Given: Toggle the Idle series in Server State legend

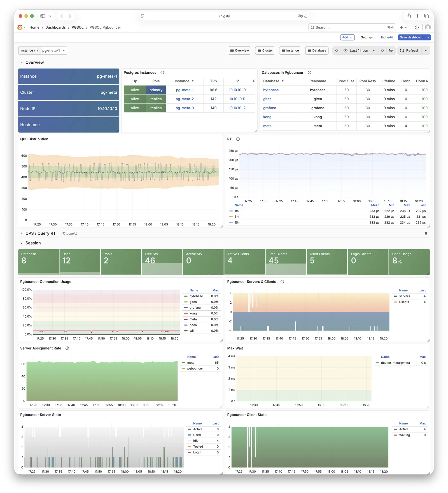Looking at the screenshot, I should (x=196, y=441).
